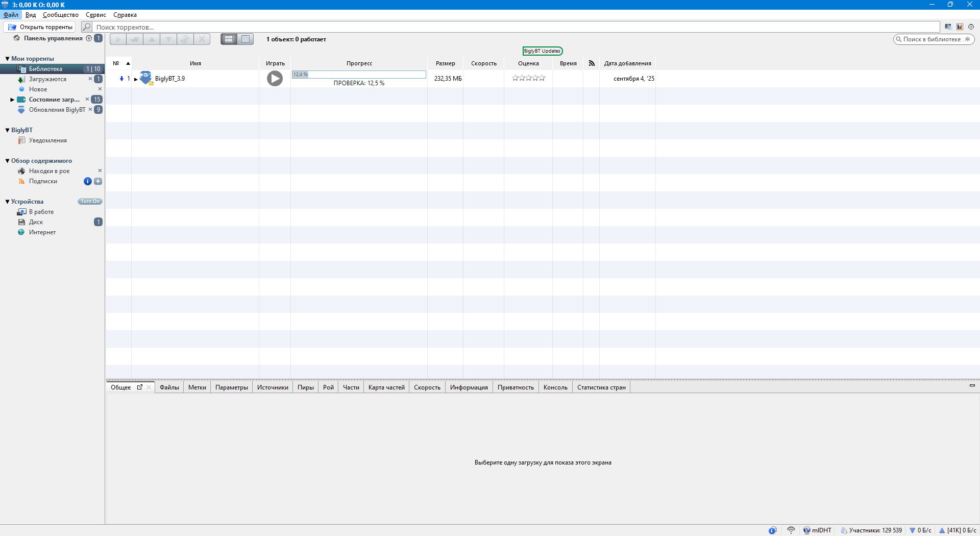Click the status bar info icon
Screen dimensions: 980x536
(773, 530)
